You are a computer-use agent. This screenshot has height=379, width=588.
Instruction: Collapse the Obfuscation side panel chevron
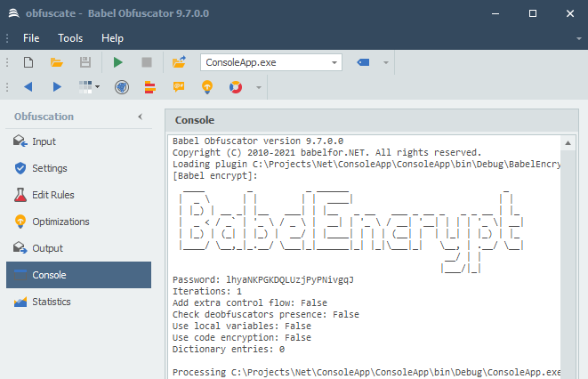tap(141, 117)
